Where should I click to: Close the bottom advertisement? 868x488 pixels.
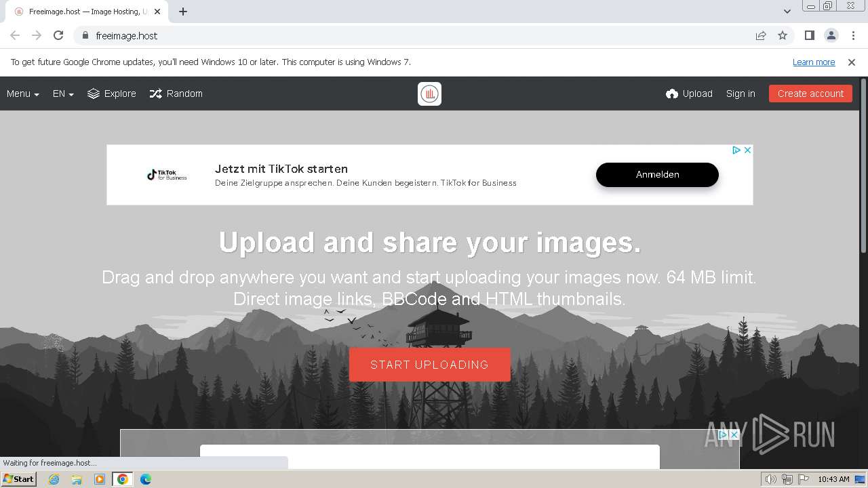pos(734,434)
